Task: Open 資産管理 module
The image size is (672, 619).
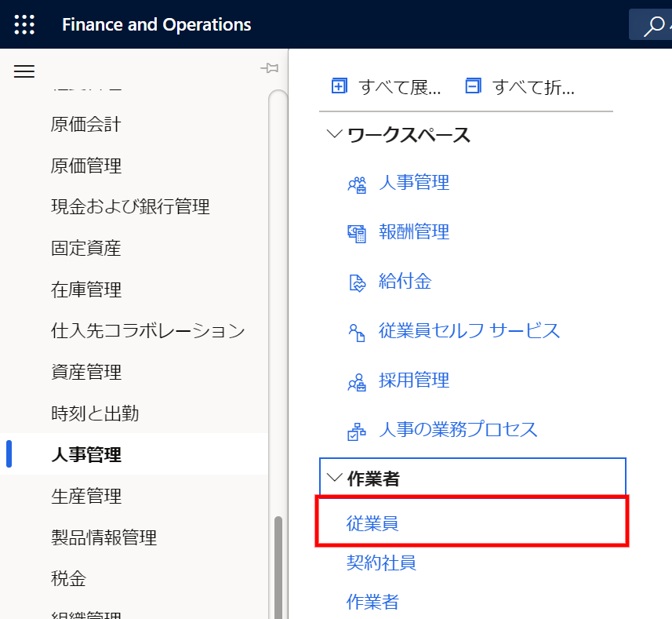Action: (x=86, y=372)
